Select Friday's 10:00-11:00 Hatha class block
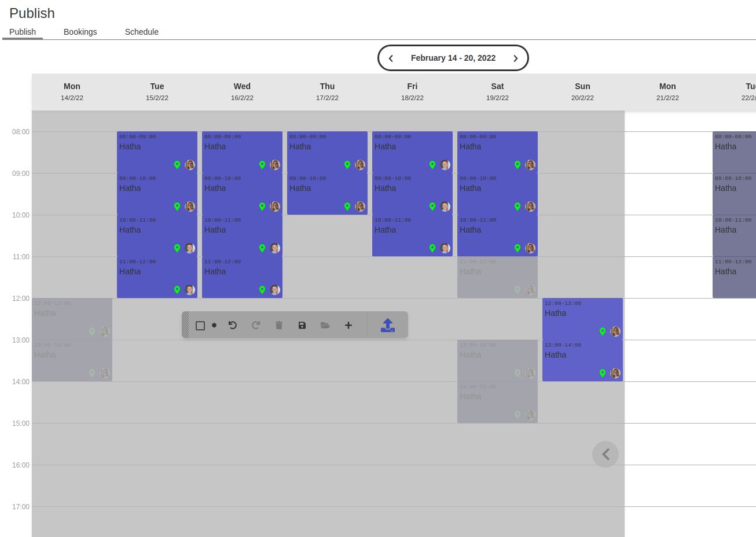The width and height of the screenshot is (756, 537). click(x=412, y=234)
